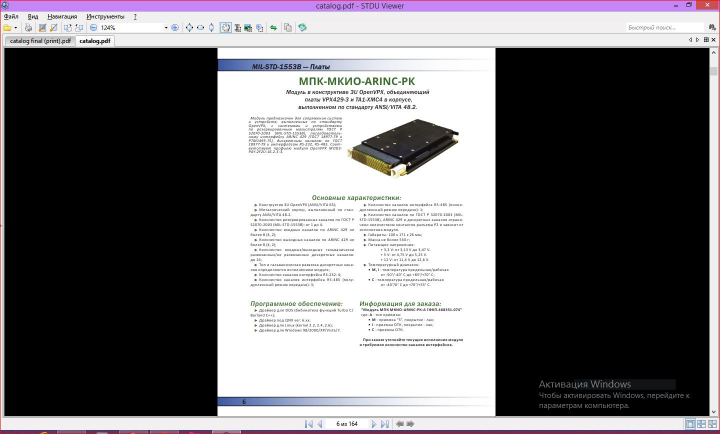Screen dimensions: 720x434
Task: Zoom out with the minus magnifier button
Action: [93, 28]
